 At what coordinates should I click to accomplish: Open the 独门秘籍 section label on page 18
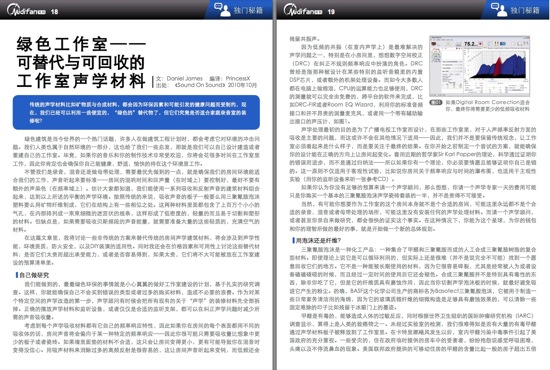248,10
